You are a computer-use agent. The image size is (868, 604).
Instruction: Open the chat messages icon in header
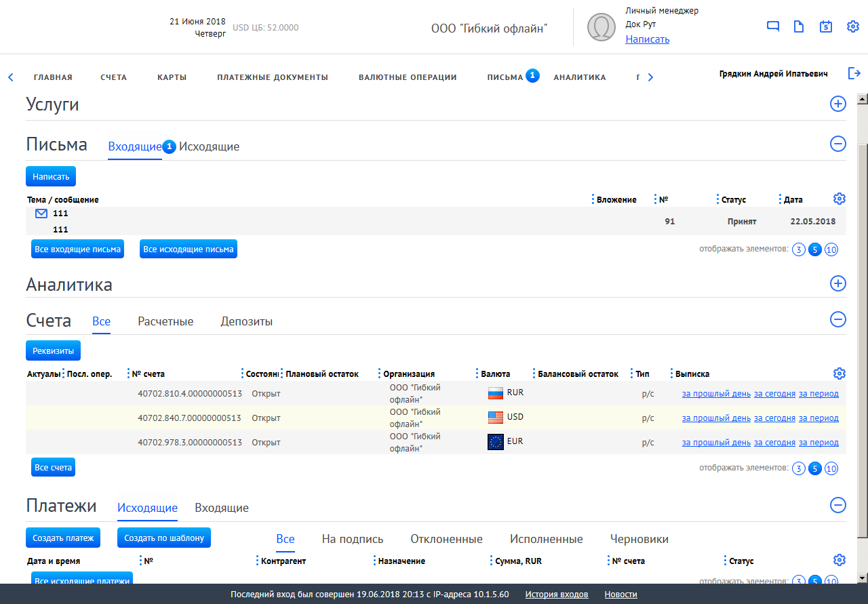coord(773,26)
